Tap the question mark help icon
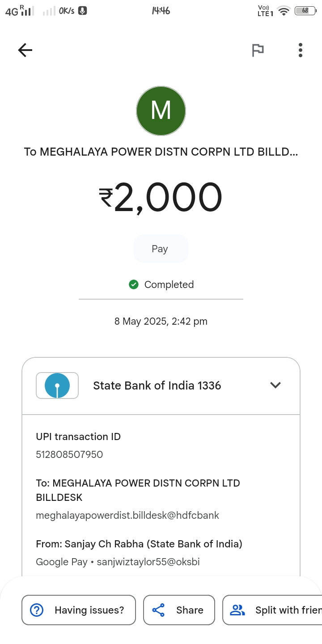The image size is (322, 644). (36, 610)
